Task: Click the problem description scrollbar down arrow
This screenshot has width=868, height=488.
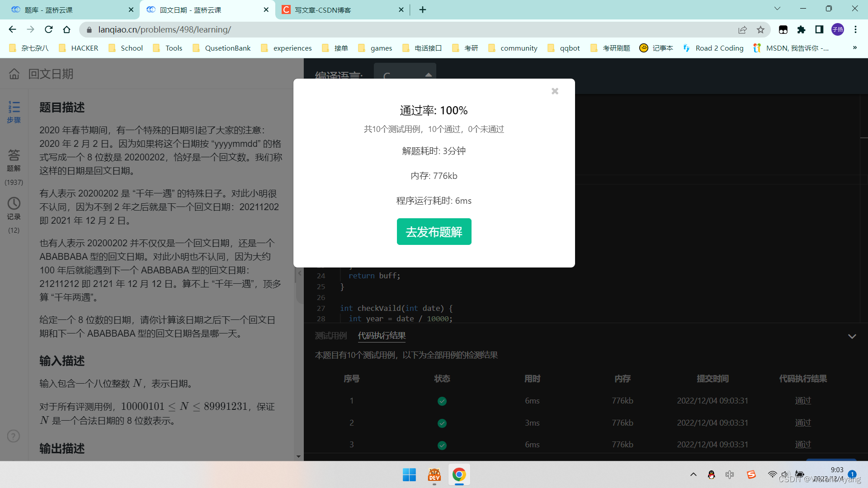Action: (x=298, y=456)
